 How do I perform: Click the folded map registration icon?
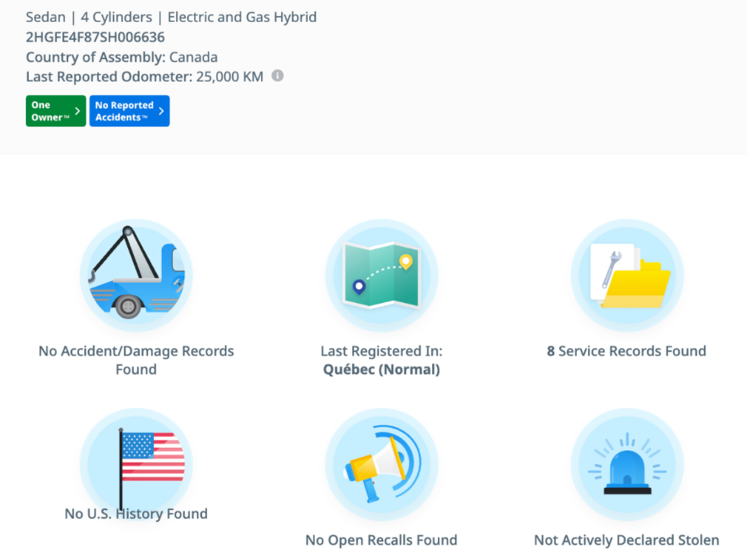pyautogui.click(x=382, y=275)
